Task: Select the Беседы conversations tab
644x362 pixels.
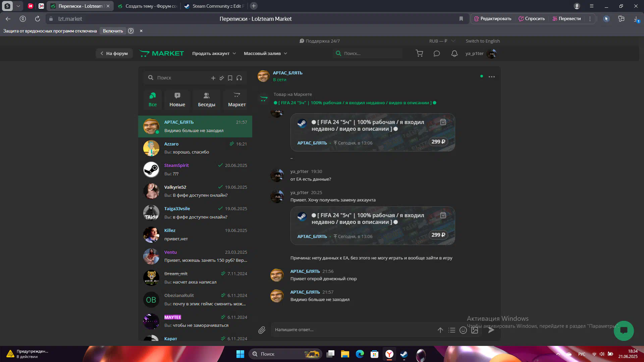Action: tap(207, 100)
